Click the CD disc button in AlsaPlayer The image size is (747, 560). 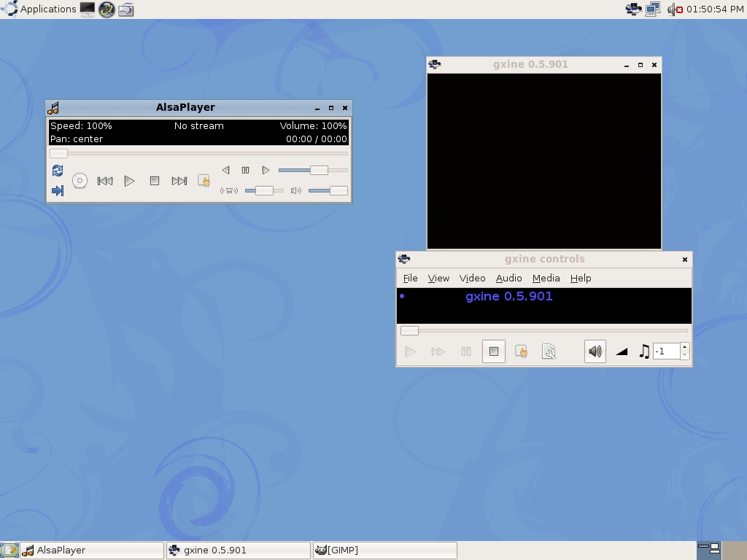tap(80, 181)
